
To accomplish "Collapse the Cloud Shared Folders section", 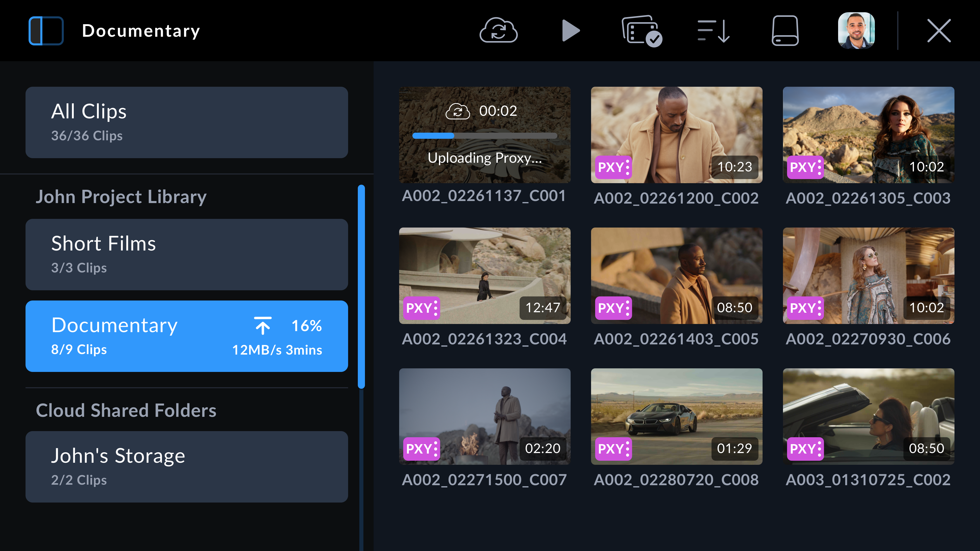I will click(x=126, y=410).
